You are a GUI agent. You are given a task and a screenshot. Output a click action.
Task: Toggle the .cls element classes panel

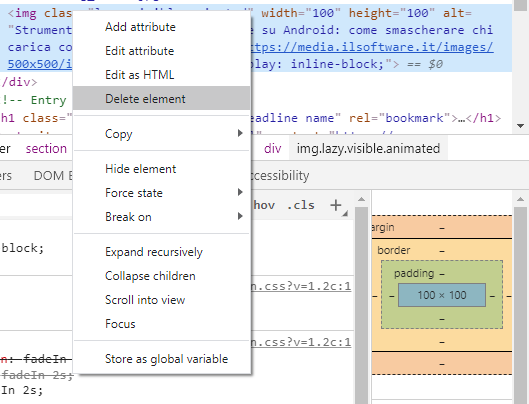click(x=301, y=205)
